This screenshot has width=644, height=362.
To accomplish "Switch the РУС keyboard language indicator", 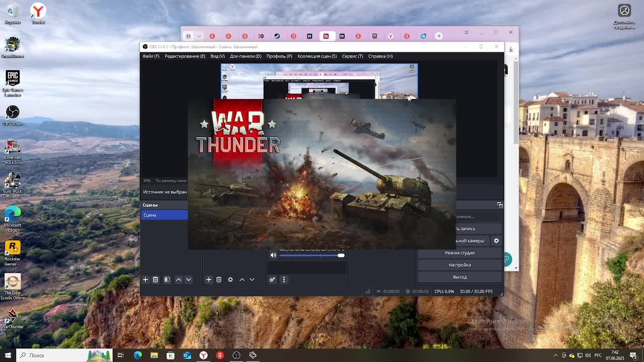I will (x=597, y=355).
